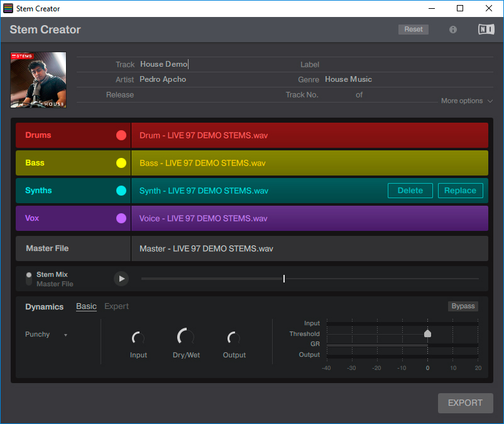The width and height of the screenshot is (504, 424).
Task: Replace the Synths stem file
Action: click(460, 191)
